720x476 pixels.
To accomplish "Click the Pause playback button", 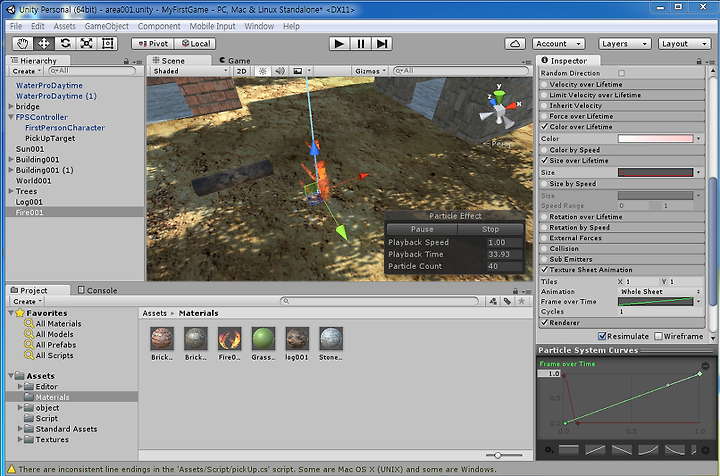I will click(x=361, y=44).
